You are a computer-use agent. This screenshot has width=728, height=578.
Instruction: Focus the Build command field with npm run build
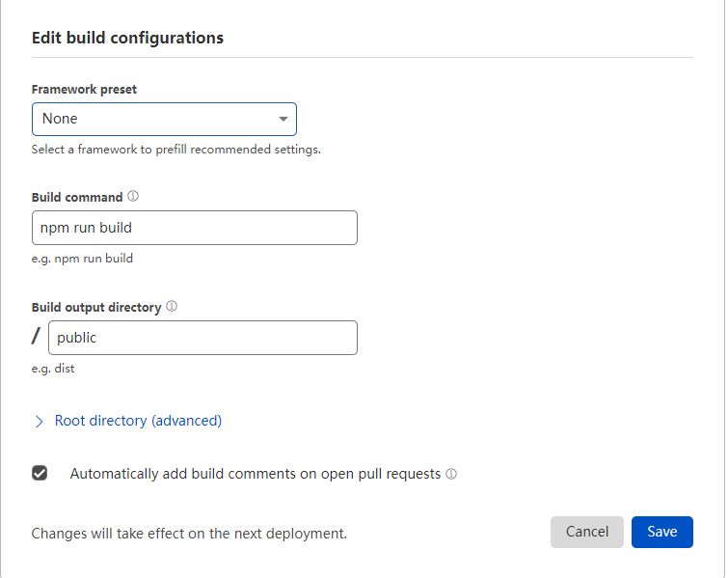click(195, 228)
